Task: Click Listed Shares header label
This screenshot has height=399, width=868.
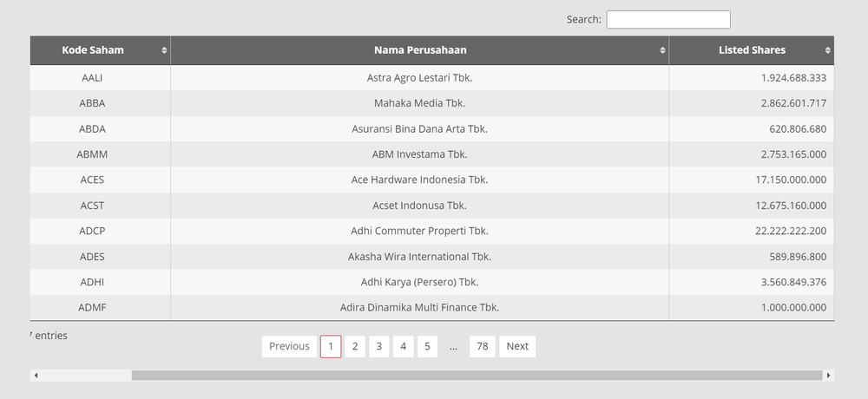Action: 752,50
